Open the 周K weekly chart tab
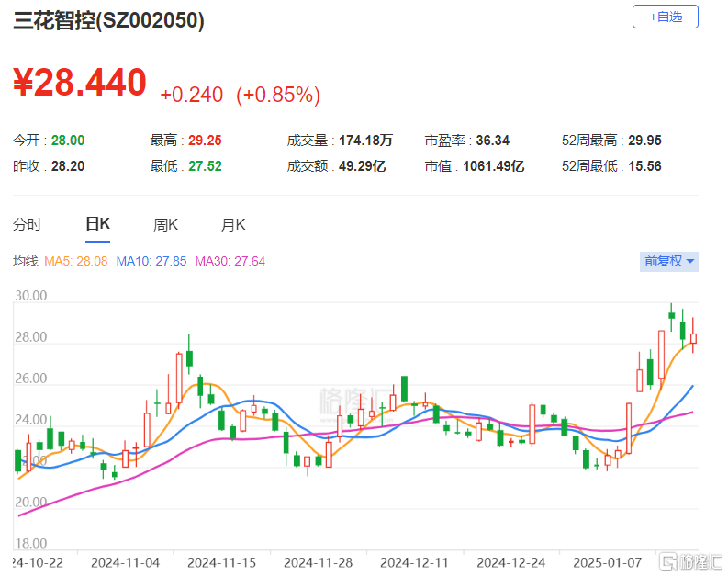This screenshot has height=577, width=728. point(166,225)
